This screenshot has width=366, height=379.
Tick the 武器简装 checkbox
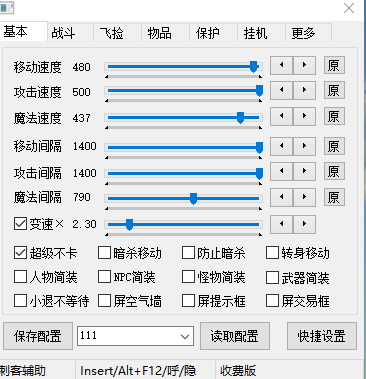click(272, 277)
